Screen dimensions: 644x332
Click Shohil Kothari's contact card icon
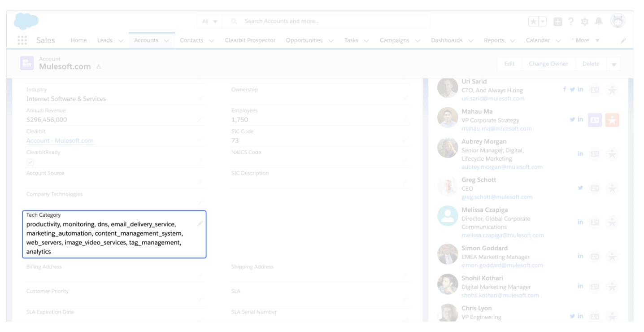point(596,286)
